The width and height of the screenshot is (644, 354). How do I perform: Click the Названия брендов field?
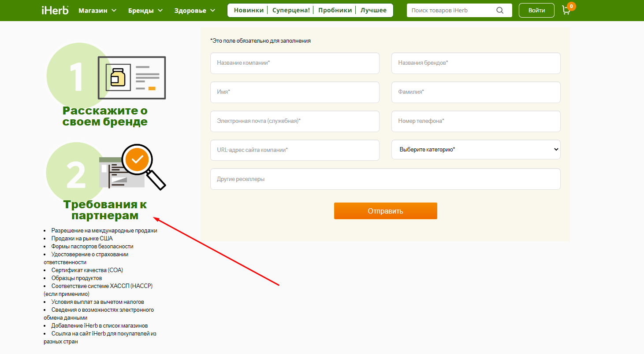coord(476,63)
